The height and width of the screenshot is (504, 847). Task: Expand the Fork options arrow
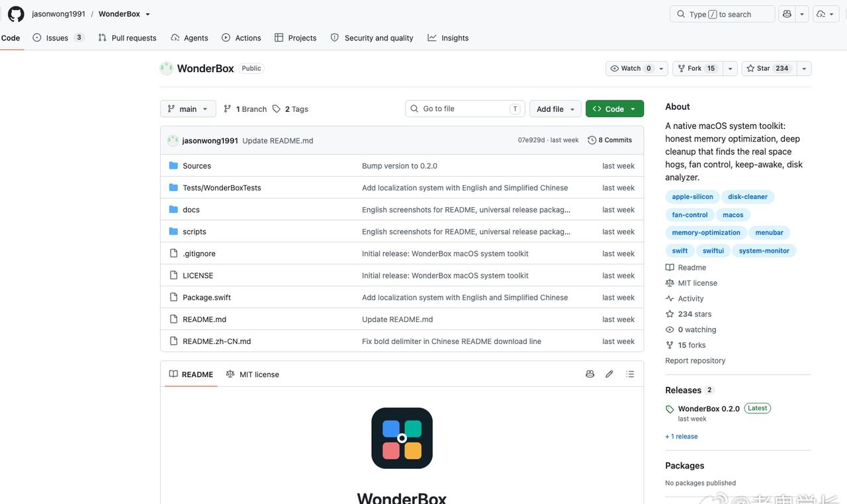[x=731, y=69]
